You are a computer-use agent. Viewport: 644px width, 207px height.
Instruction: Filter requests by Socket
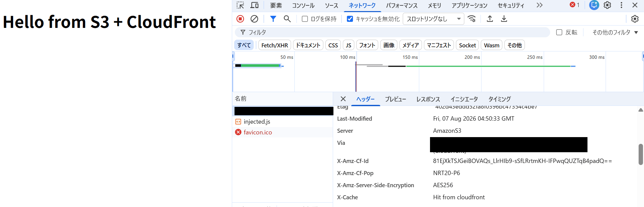tap(467, 45)
